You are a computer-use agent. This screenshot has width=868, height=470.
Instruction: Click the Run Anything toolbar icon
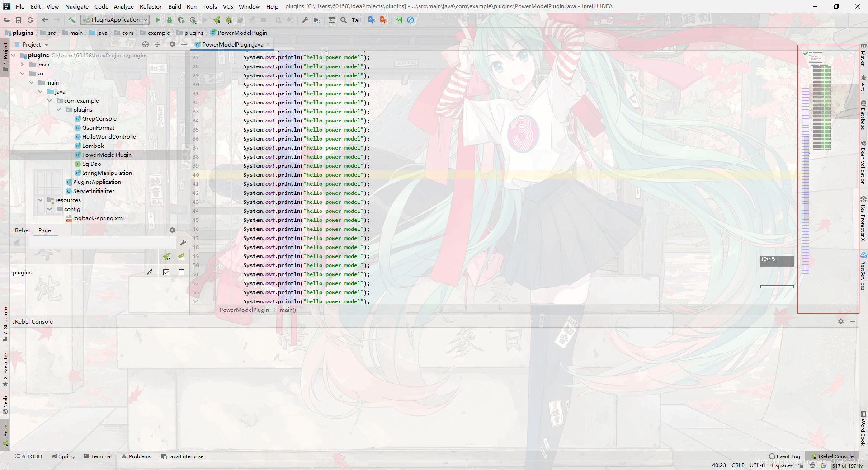coord(332,20)
